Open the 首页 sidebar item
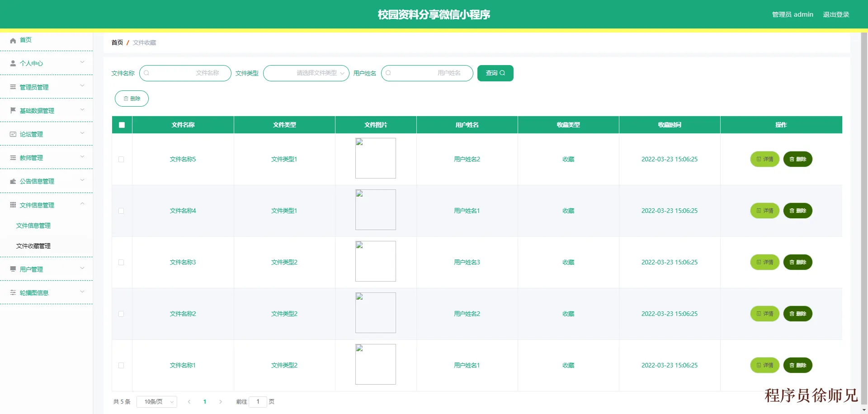The width and height of the screenshot is (868, 414). 46,40
